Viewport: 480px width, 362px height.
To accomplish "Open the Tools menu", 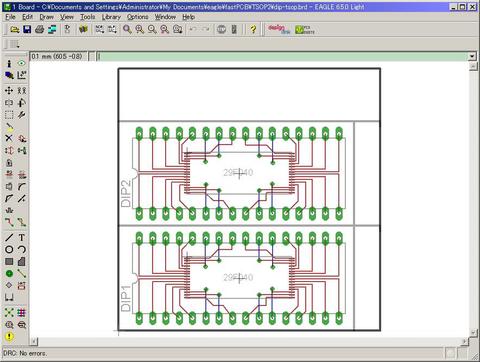I will pos(87,17).
